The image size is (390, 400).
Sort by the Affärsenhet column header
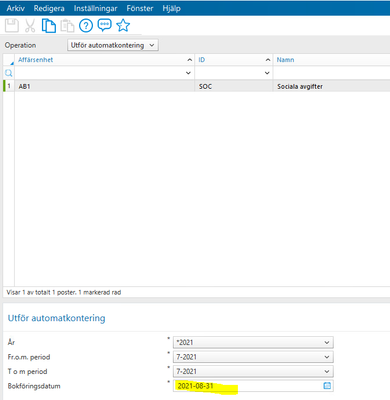pyautogui.click(x=36, y=60)
